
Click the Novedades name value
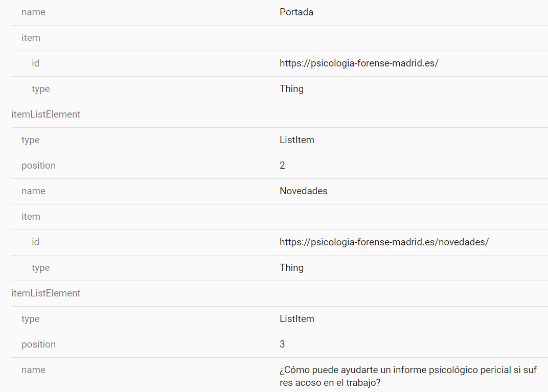pyautogui.click(x=303, y=191)
